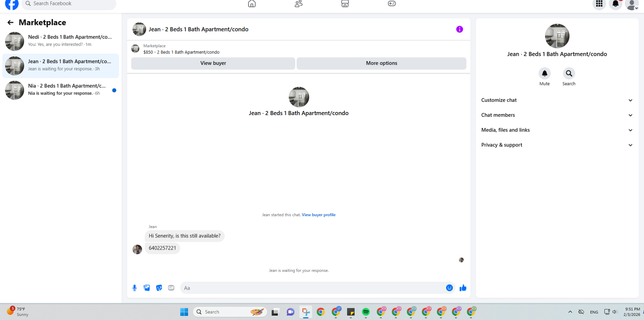The width and height of the screenshot is (644, 320).
Task: Click the Search conversation magnifier icon
Action: coord(569,73)
